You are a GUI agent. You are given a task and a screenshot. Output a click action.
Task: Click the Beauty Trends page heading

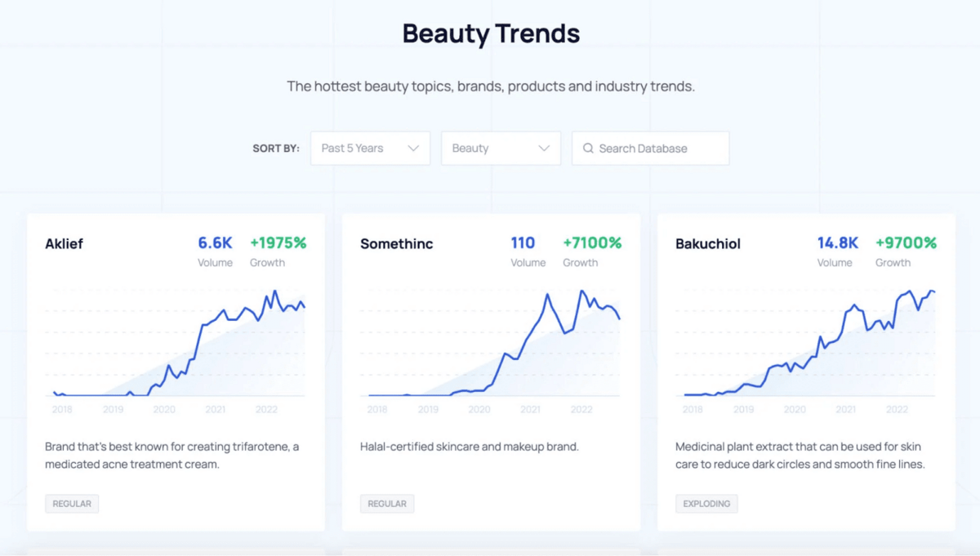click(491, 33)
